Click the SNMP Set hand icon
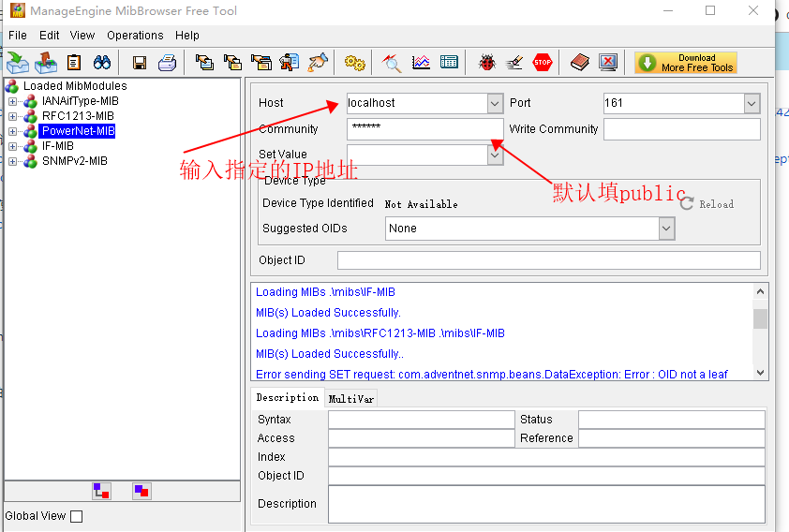The height and width of the screenshot is (532, 789). (x=318, y=63)
